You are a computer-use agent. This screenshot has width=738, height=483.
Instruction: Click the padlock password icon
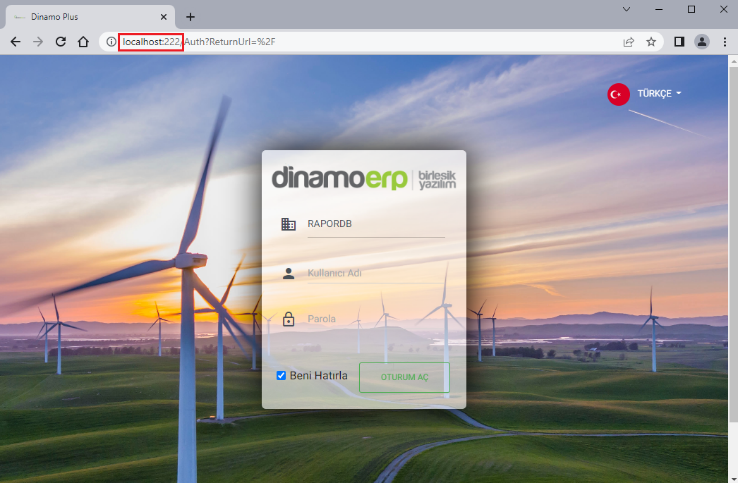289,319
